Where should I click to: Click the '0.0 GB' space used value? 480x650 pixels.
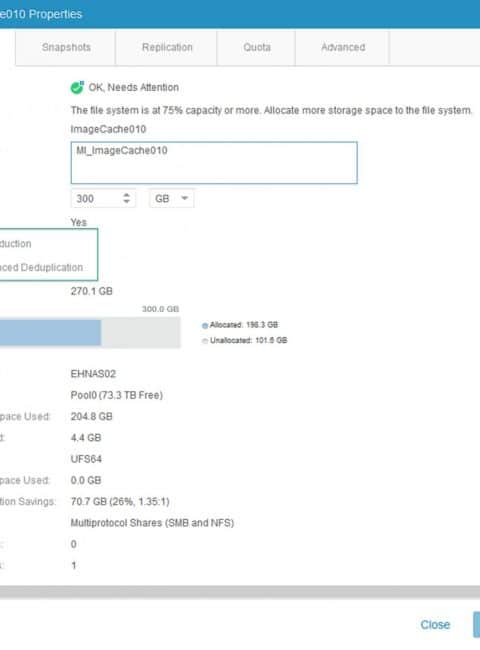pyautogui.click(x=86, y=480)
